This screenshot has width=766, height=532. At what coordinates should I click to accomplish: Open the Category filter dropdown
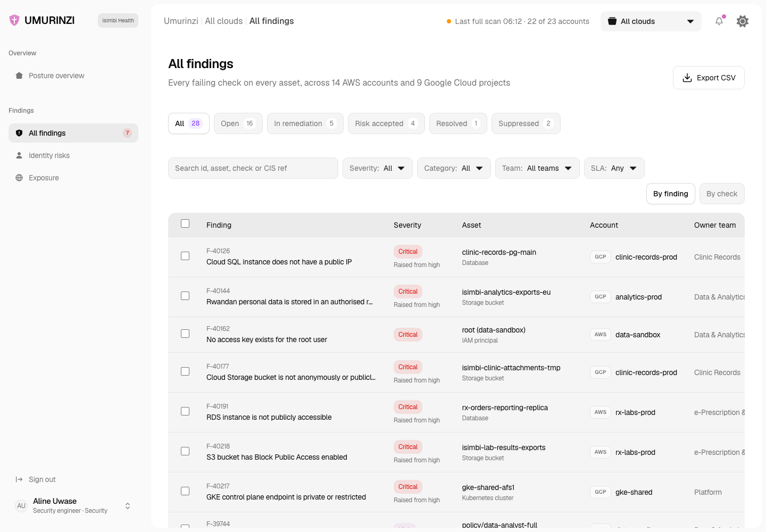pyautogui.click(x=454, y=168)
